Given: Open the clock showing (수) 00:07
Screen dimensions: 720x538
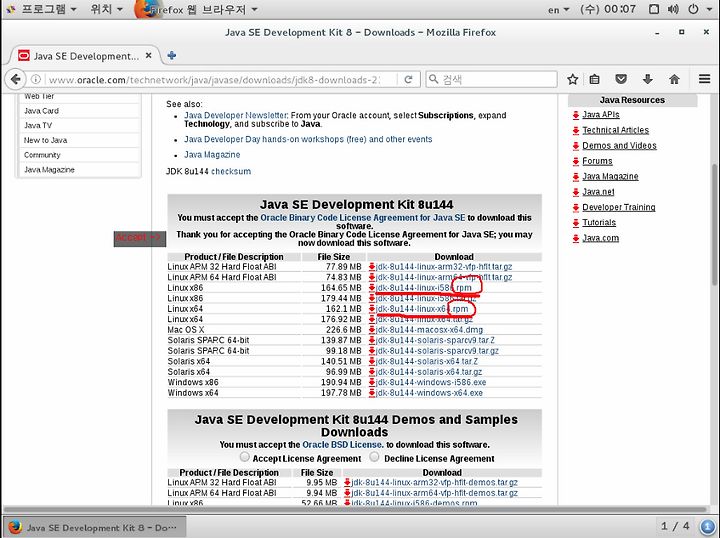Looking at the screenshot, I should point(608,9).
